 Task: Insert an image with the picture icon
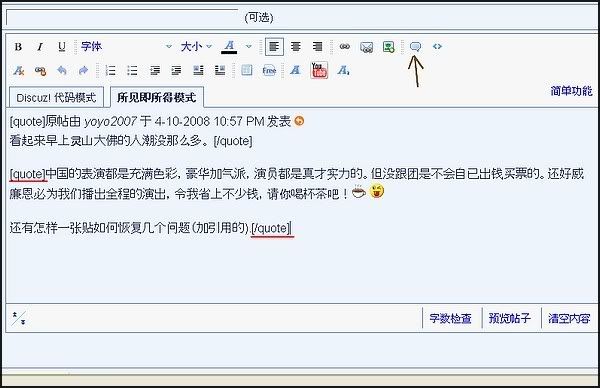[389, 47]
